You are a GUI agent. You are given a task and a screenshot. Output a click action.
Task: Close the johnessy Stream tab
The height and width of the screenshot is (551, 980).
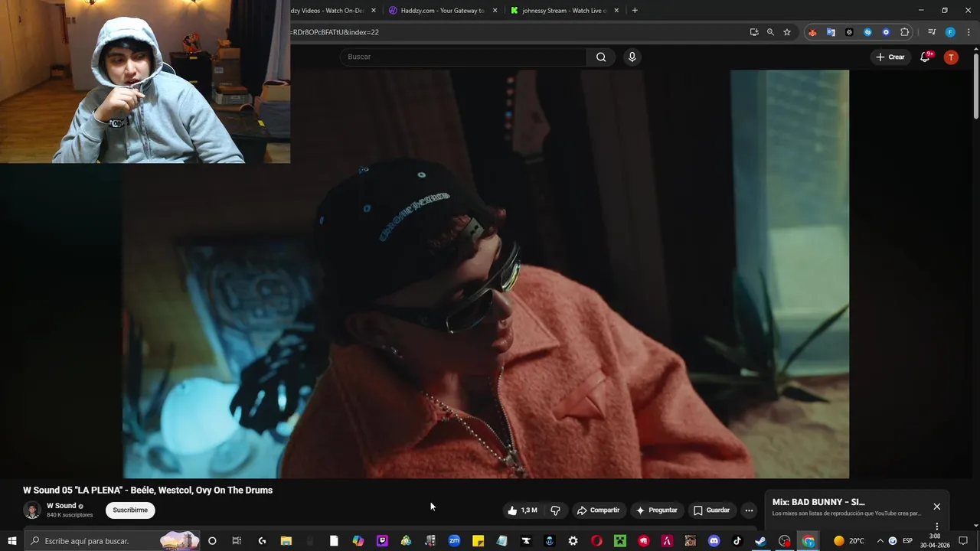click(x=616, y=11)
